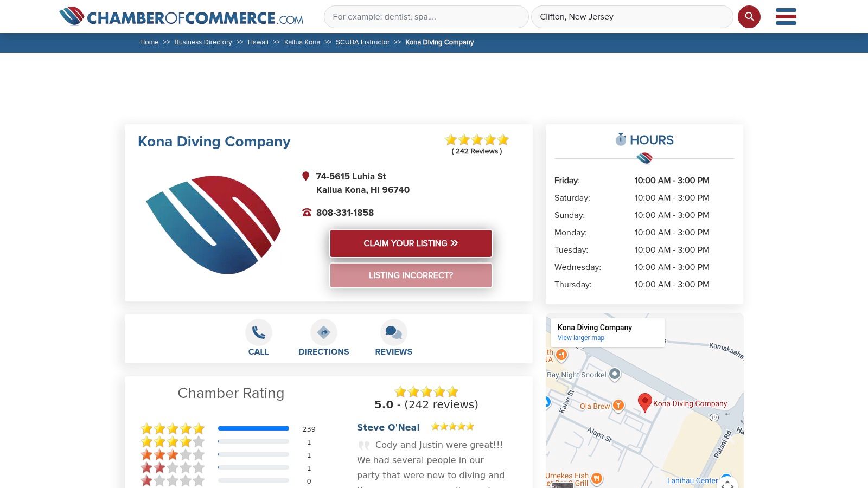Image resolution: width=868 pixels, height=488 pixels.
Task: Expand the map fullscreen control
Action: (727, 484)
